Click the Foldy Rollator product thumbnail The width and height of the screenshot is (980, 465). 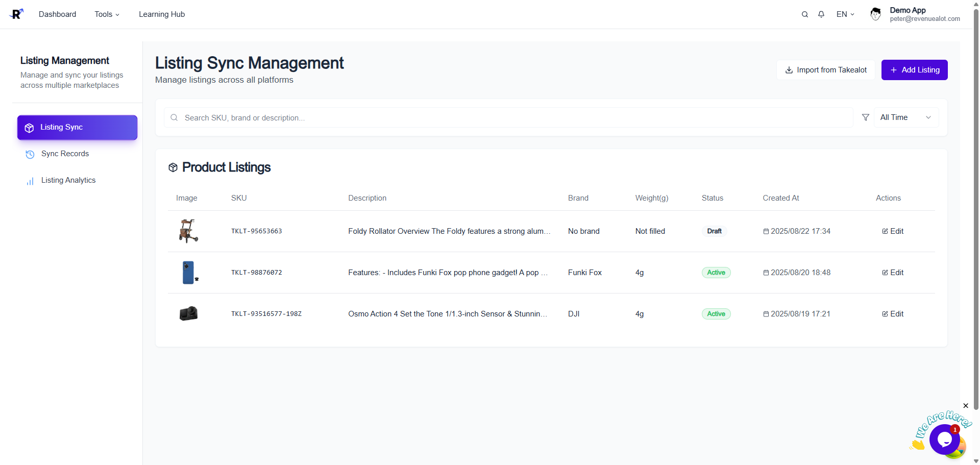click(188, 231)
